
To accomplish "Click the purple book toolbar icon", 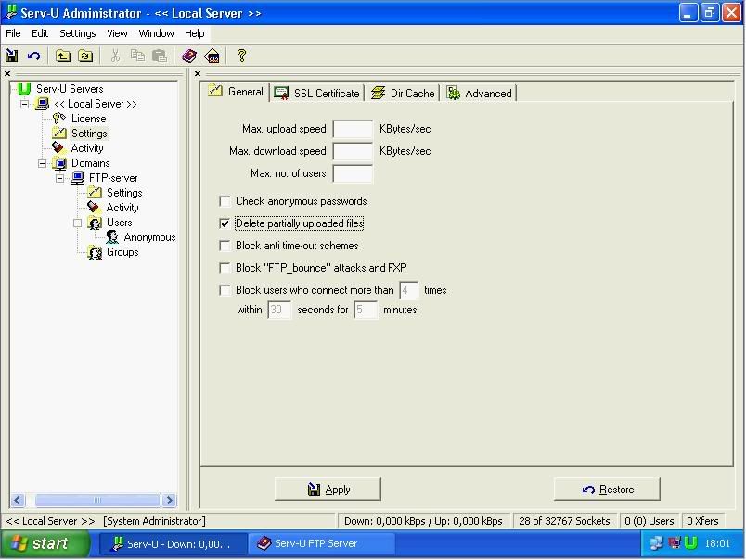I will pos(189,56).
